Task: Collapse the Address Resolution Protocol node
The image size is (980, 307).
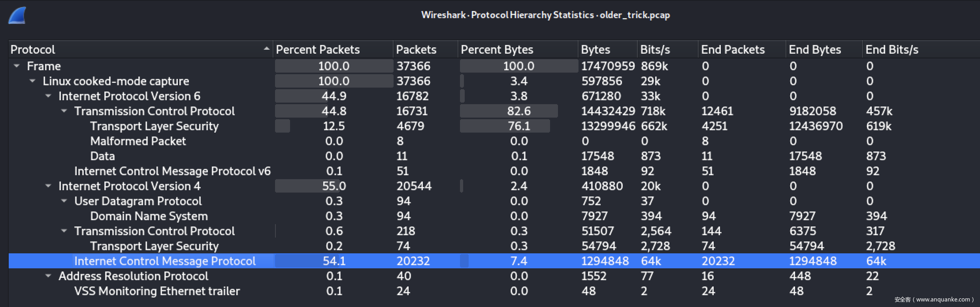Action: click(48, 276)
